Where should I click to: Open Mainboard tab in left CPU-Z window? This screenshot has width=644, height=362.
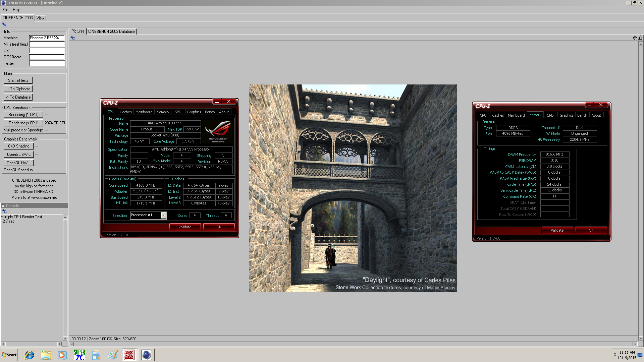point(144,112)
